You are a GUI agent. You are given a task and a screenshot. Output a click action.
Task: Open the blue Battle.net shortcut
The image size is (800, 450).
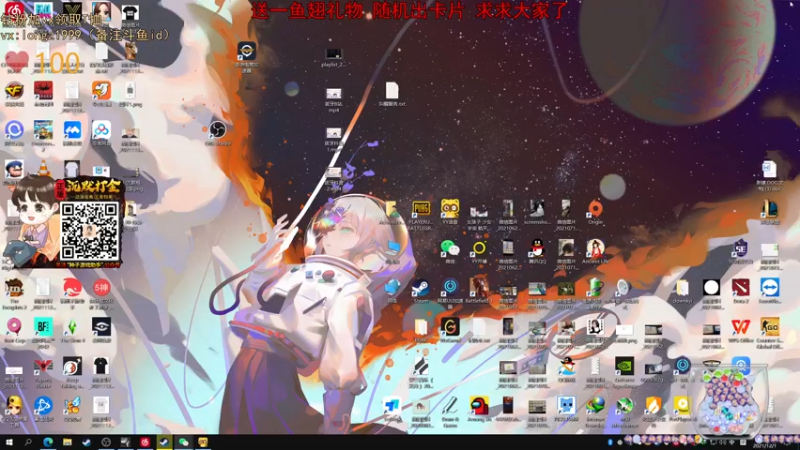click(x=43, y=406)
